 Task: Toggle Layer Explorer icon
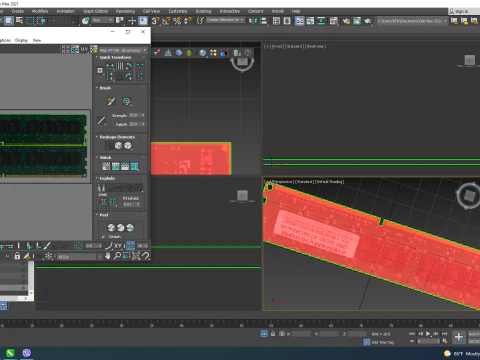click(287, 21)
